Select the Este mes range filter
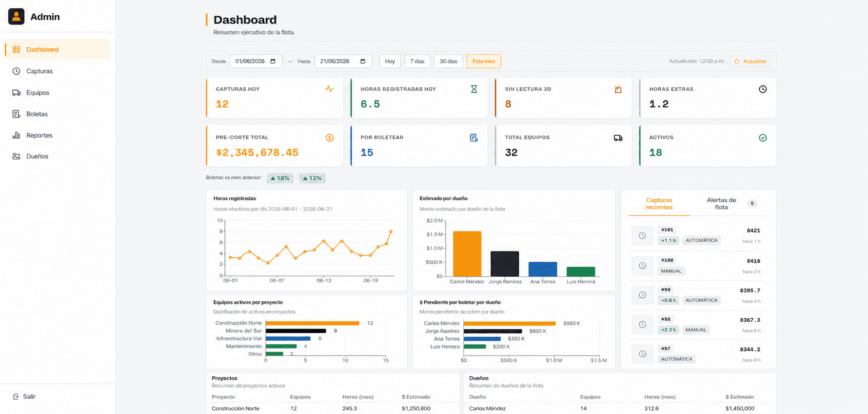 tap(483, 61)
